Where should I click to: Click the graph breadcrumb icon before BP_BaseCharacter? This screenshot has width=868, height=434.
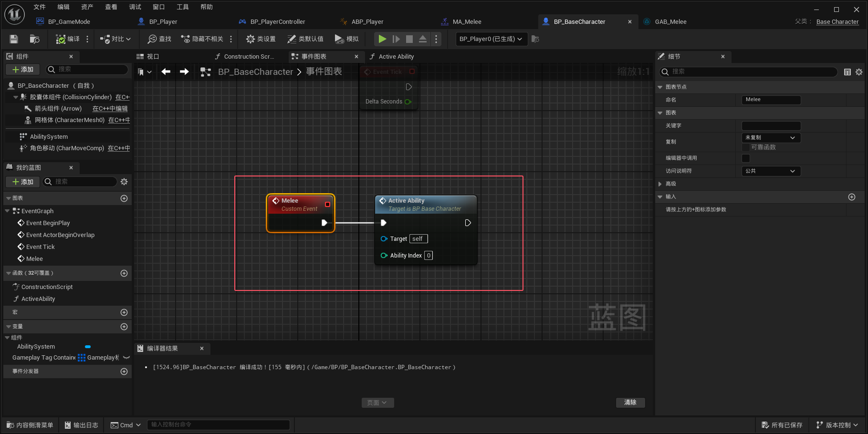(206, 72)
